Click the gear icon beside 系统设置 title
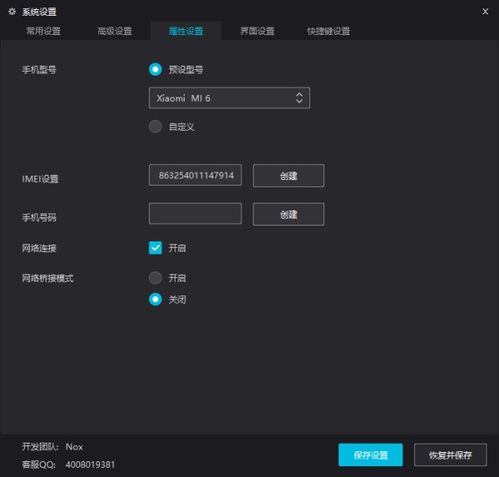This screenshot has height=477, width=499. (x=12, y=12)
